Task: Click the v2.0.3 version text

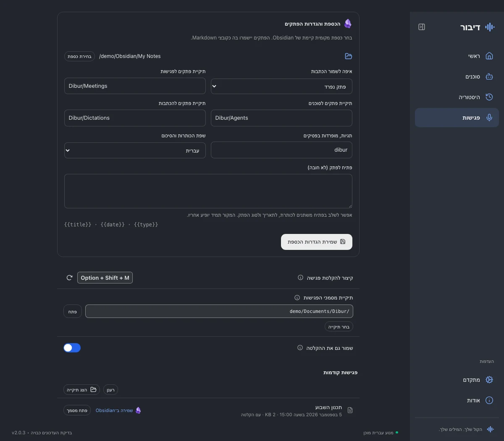Action: pyautogui.click(x=18, y=433)
